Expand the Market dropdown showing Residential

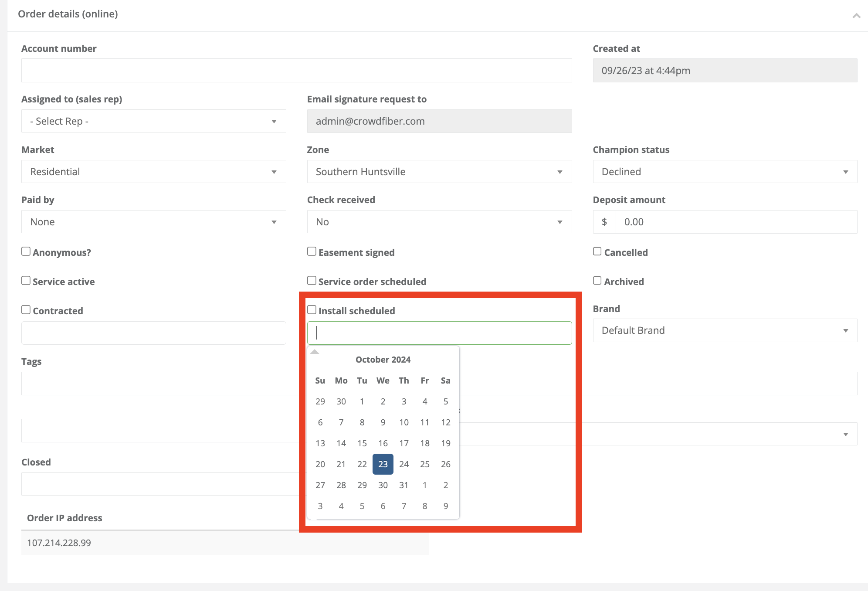[x=153, y=172]
